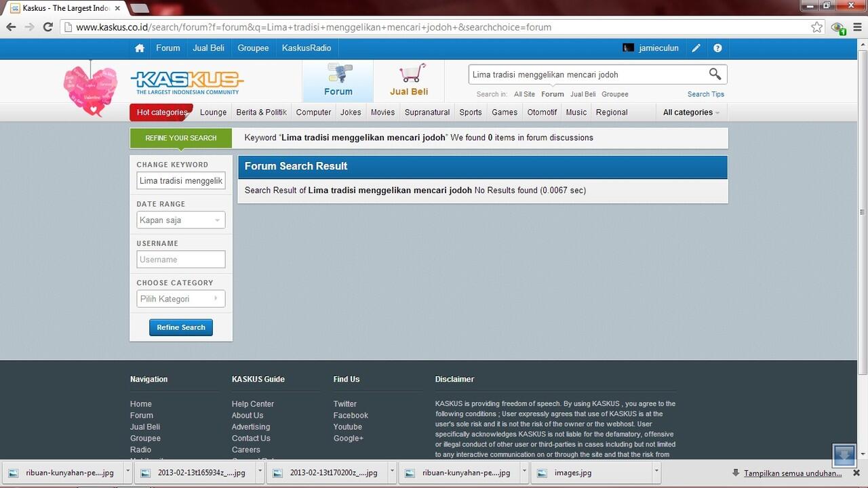Viewport: 868px width, 488px height.
Task: Expand menu arrow for images.jpg download
Action: pos(656,472)
